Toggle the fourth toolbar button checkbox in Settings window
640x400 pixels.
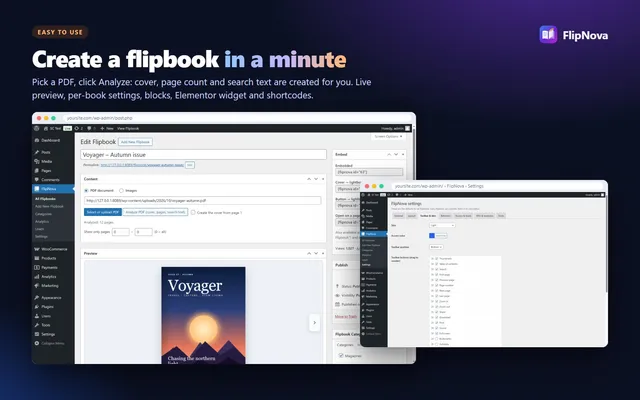click(437, 275)
